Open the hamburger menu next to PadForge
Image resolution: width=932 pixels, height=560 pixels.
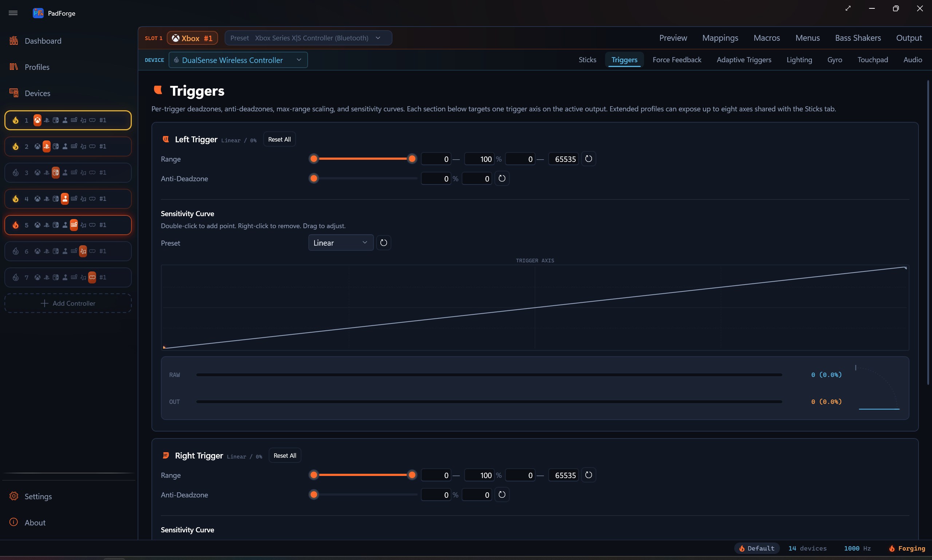click(x=13, y=13)
